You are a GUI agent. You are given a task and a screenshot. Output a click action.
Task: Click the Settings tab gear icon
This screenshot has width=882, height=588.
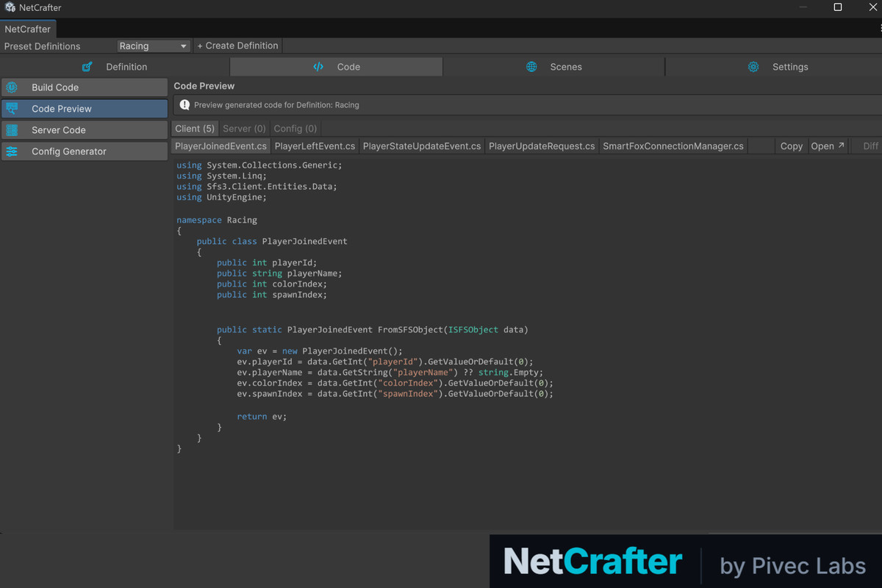click(x=753, y=67)
